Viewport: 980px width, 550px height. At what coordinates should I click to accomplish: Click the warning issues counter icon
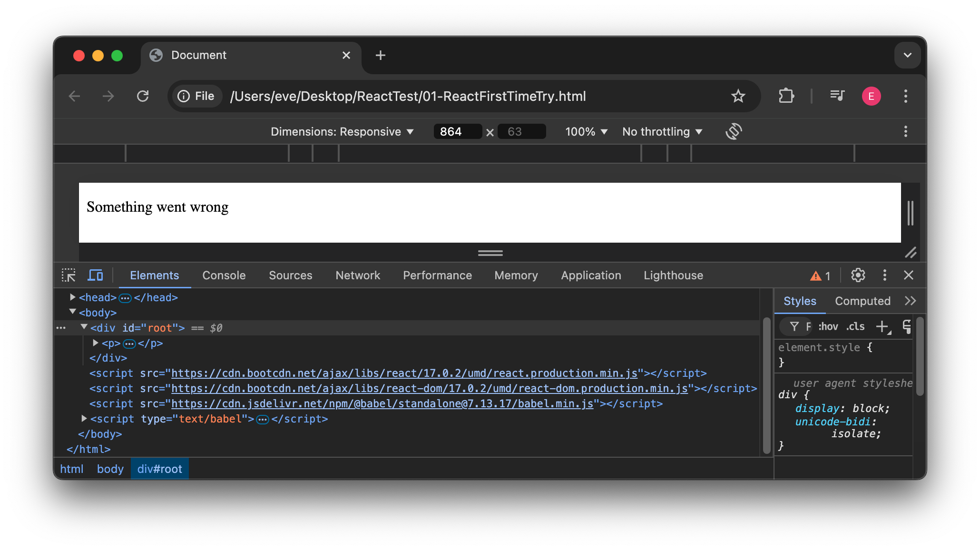[x=820, y=276]
